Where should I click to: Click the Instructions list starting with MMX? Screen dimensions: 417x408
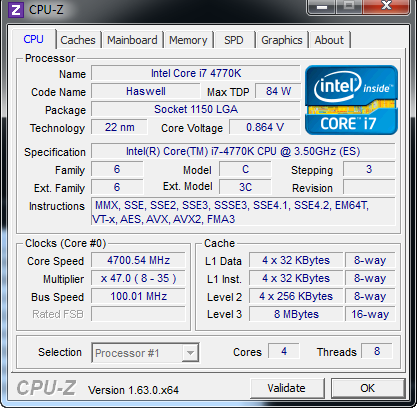[243, 212]
